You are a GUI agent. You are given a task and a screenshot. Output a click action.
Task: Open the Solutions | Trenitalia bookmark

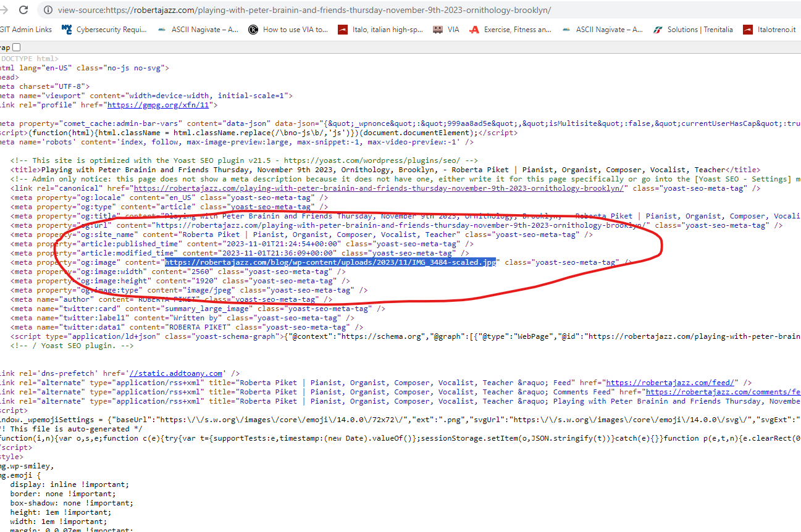pyautogui.click(x=694, y=29)
